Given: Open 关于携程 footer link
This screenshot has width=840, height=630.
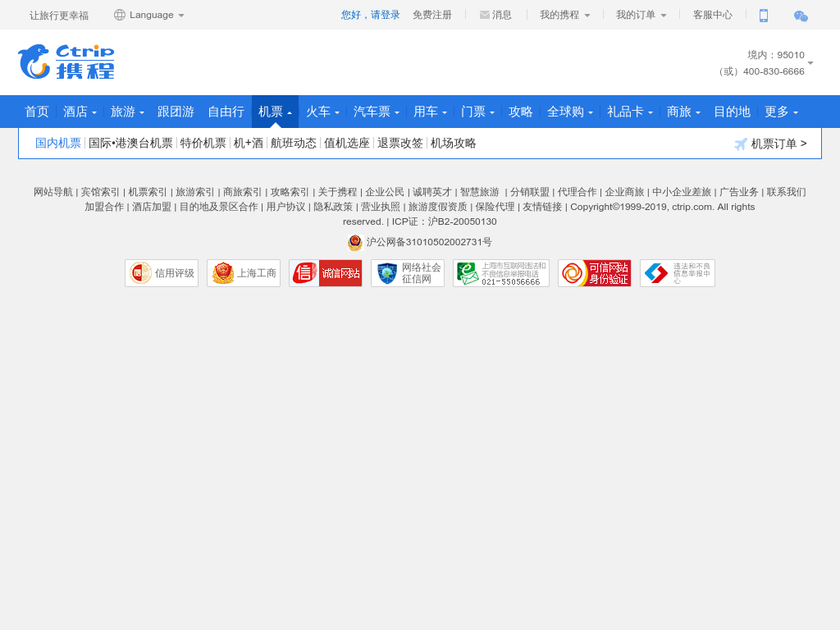Looking at the screenshot, I should 337,192.
